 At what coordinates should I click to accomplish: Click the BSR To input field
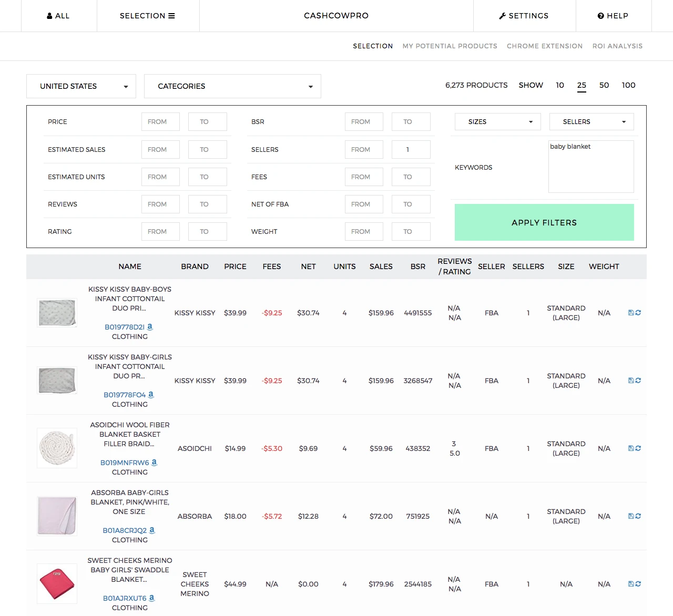pyautogui.click(x=411, y=122)
